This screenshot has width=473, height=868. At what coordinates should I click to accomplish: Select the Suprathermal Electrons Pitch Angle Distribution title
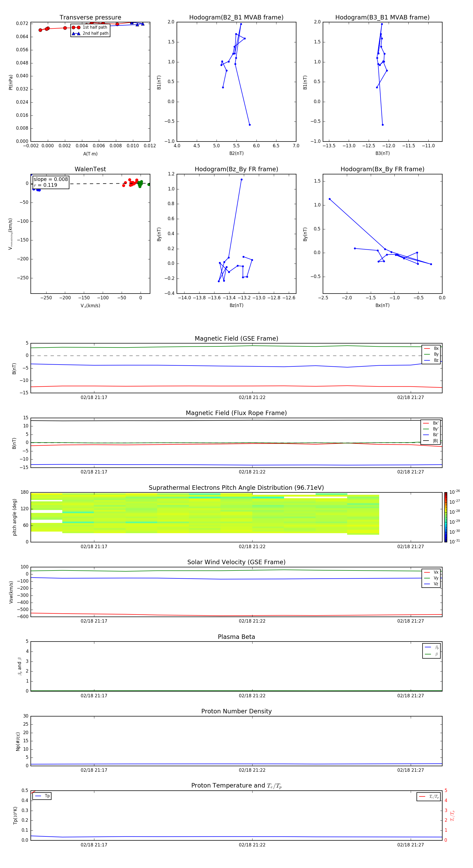[236, 488]
